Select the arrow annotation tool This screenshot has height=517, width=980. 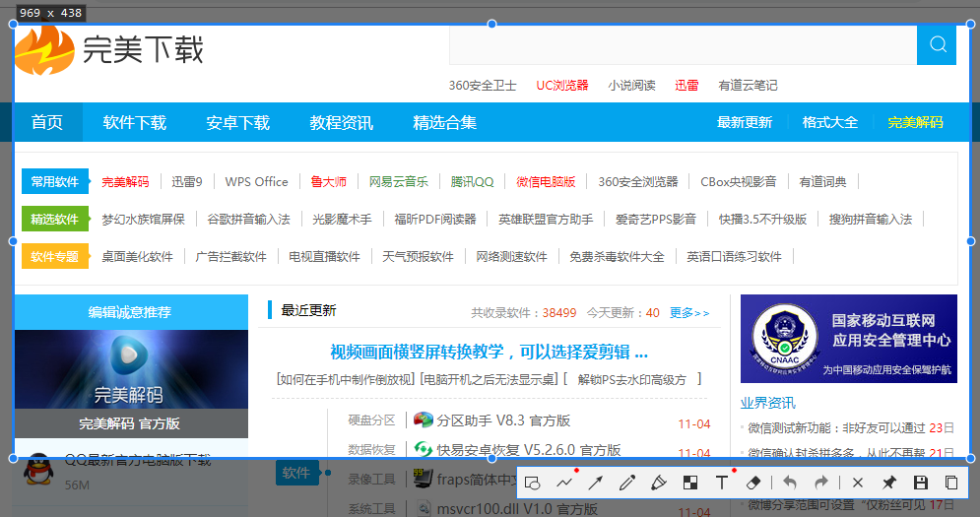coord(596,483)
